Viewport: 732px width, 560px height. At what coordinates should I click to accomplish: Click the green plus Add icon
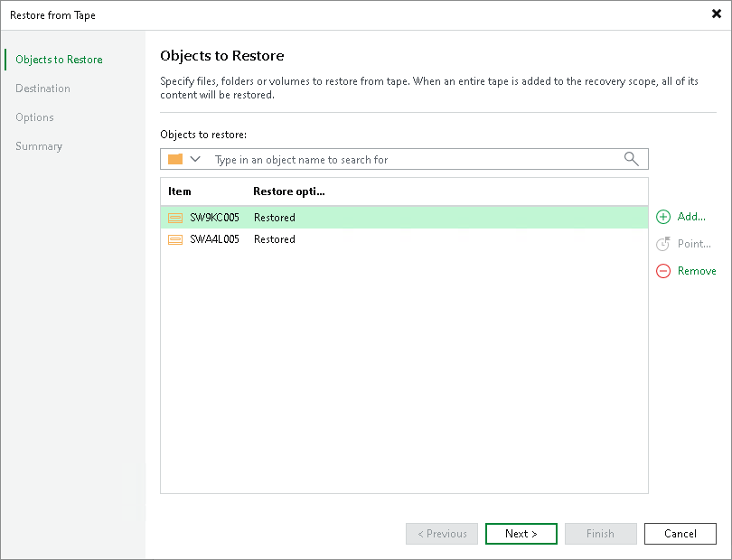tap(663, 217)
